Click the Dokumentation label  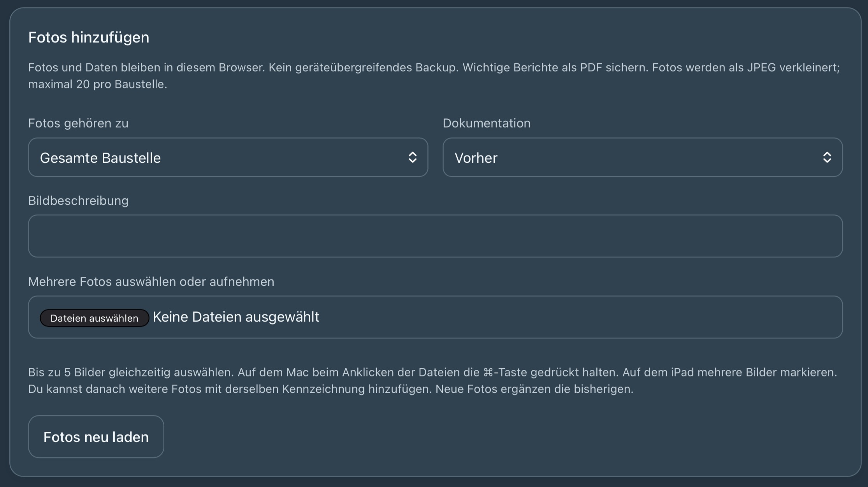pos(487,123)
